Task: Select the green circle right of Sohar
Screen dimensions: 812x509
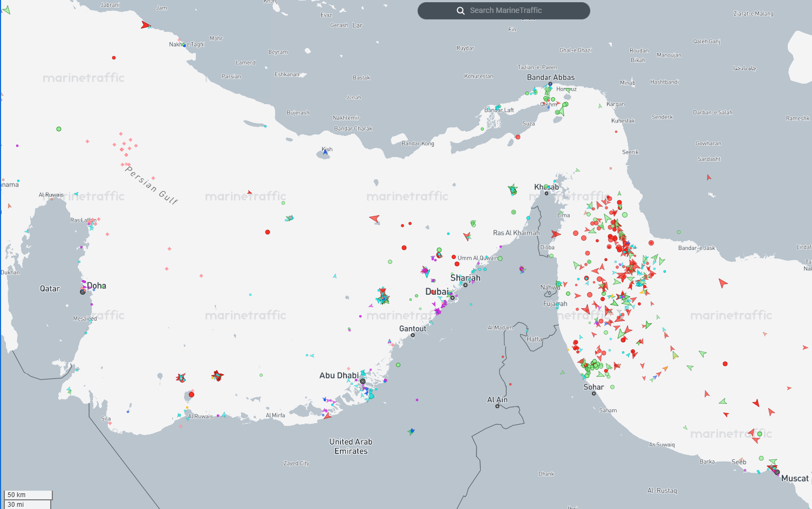Action: (612, 387)
